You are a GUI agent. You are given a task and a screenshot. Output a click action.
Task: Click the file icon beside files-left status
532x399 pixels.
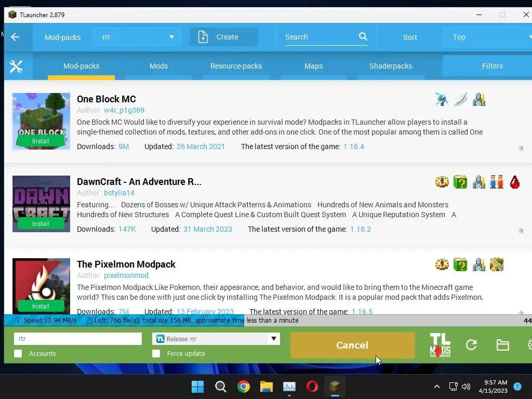tap(89, 320)
